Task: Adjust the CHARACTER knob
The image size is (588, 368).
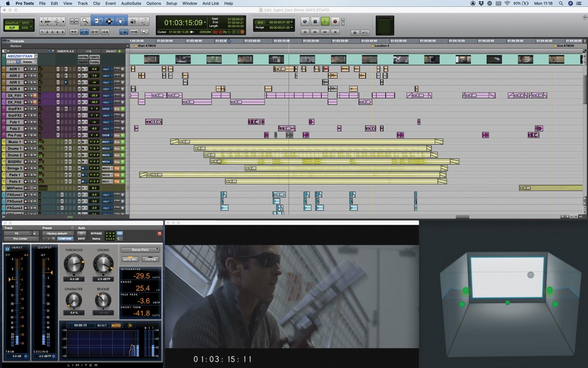Action: click(74, 301)
